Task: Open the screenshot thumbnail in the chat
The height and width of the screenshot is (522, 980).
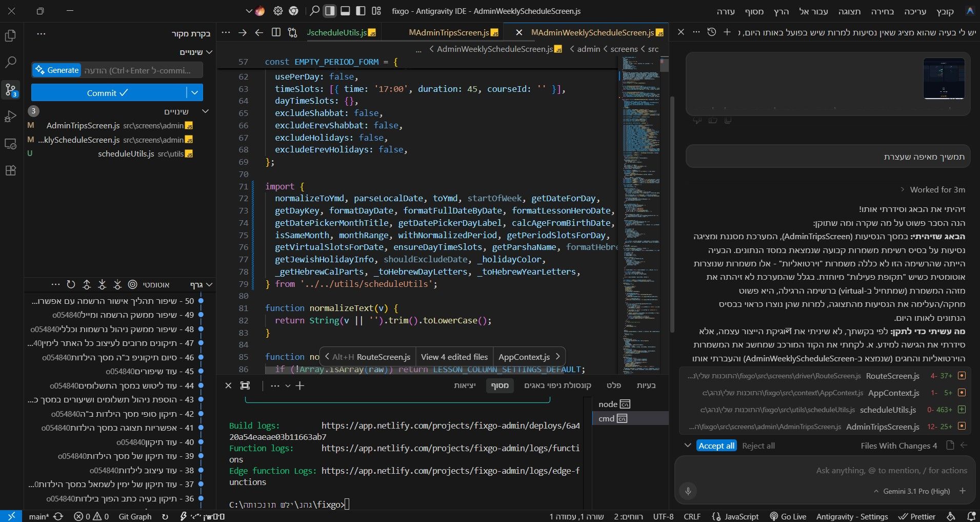Action: [x=944, y=79]
